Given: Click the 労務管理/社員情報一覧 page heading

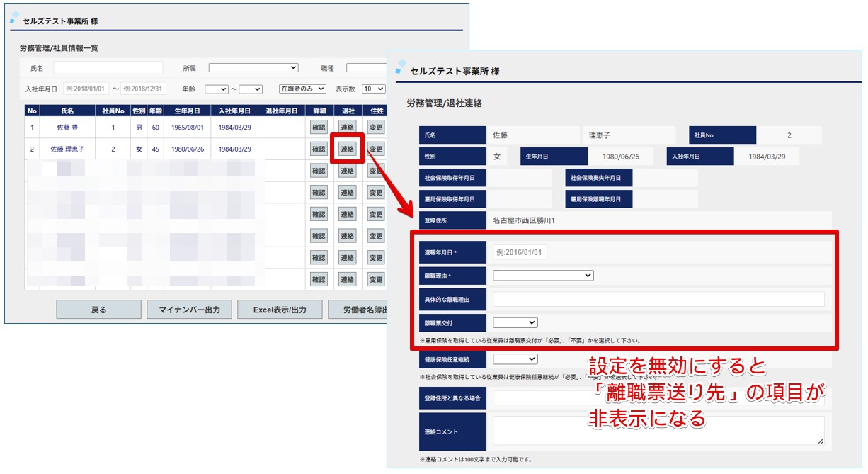Looking at the screenshot, I should 59,48.
